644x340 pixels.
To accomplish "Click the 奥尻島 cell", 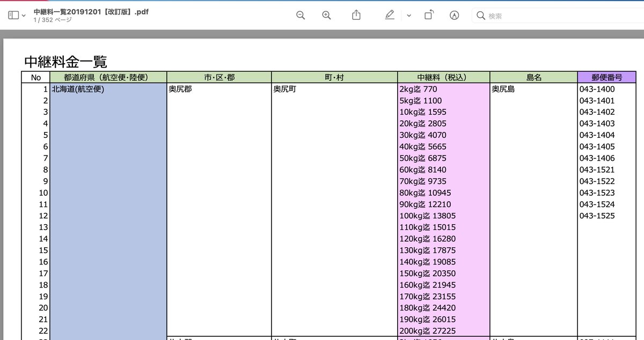I will (503, 89).
